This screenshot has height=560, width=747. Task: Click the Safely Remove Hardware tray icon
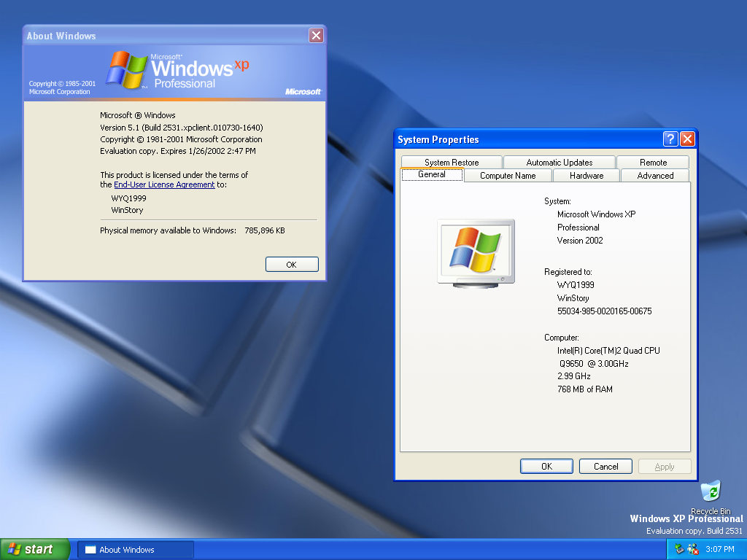(680, 550)
